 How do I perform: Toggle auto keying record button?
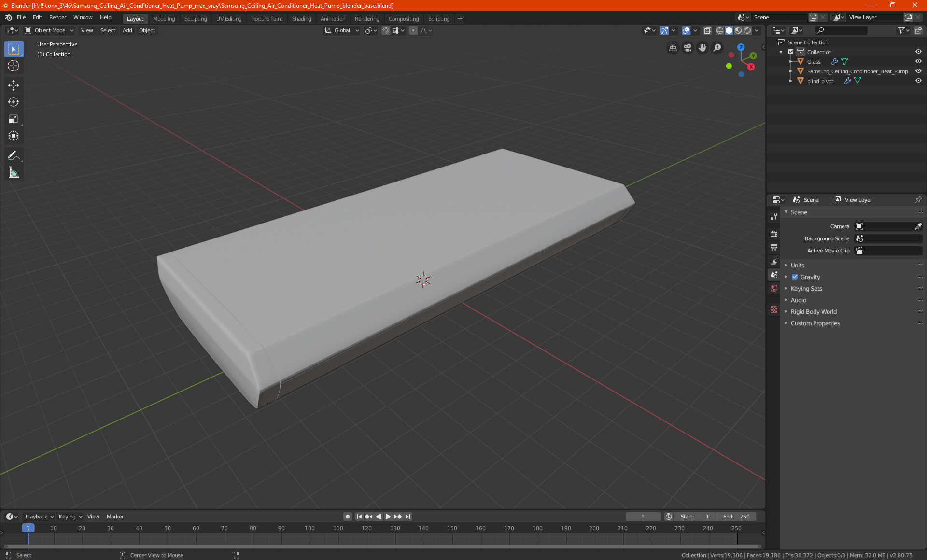(x=347, y=517)
